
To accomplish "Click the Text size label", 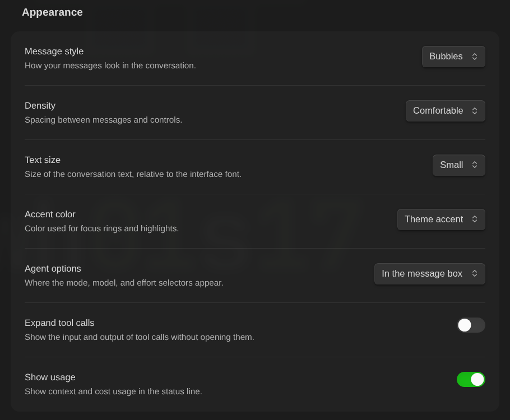I will [x=43, y=160].
